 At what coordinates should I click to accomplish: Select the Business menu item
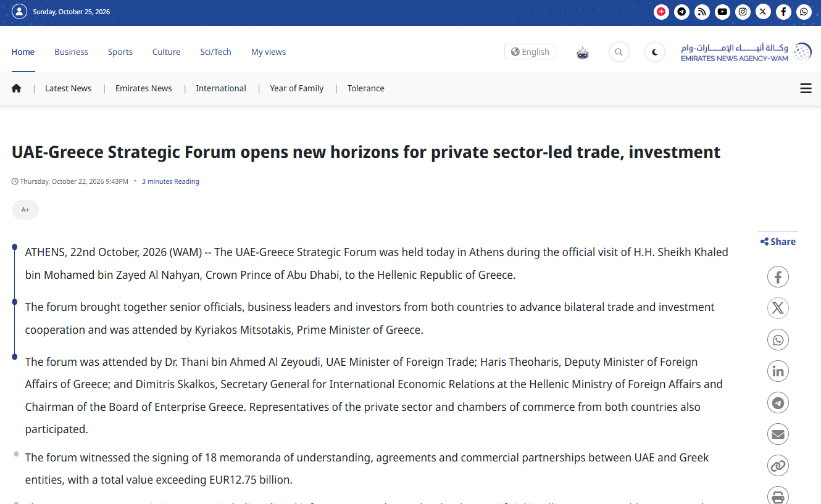[71, 52]
